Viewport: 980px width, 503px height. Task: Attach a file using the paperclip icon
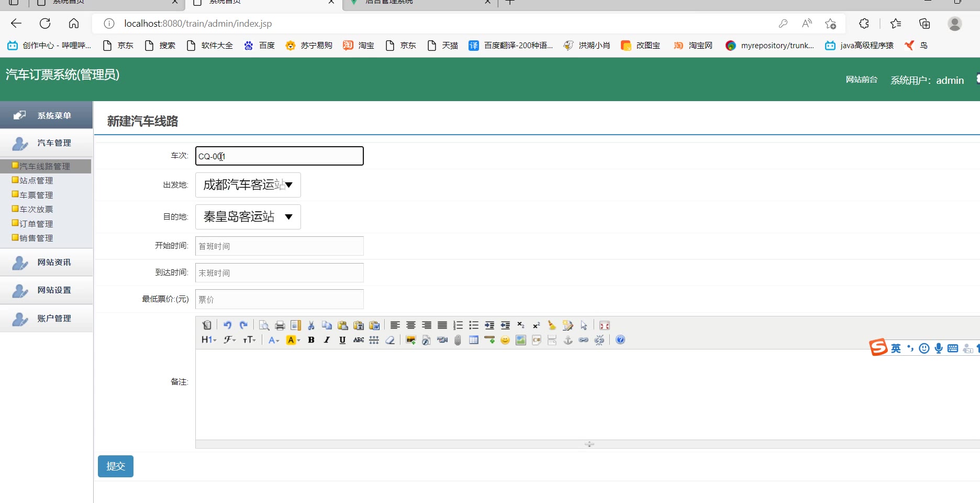(458, 340)
